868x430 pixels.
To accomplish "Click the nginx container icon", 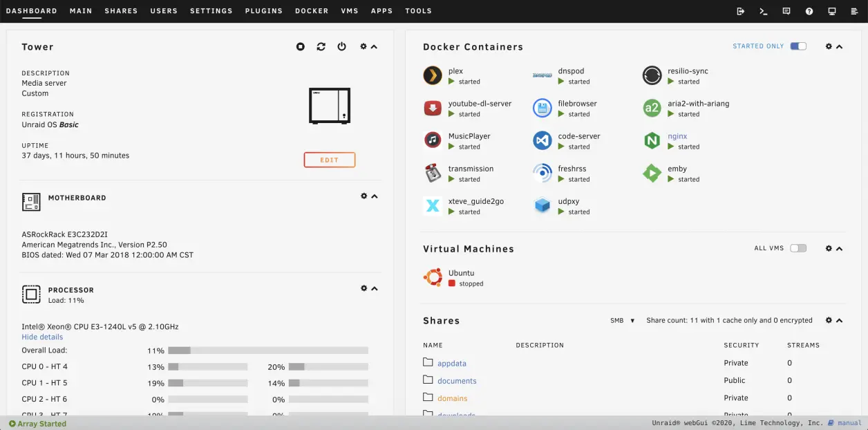I will click(x=652, y=140).
